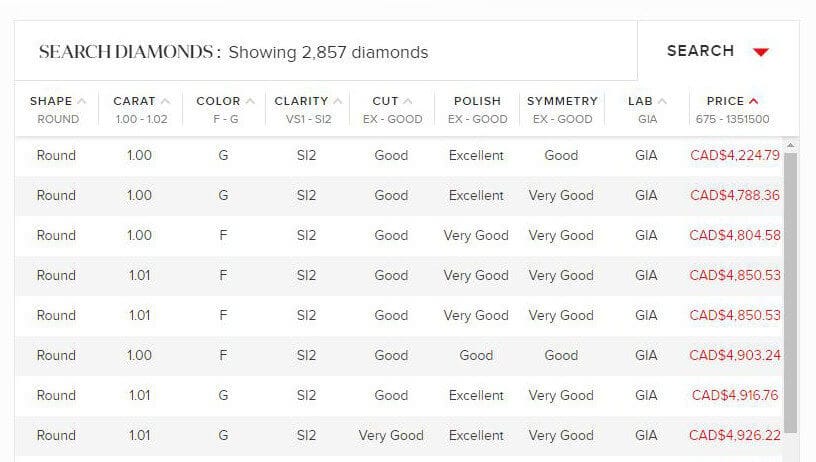Click the results list scrollbar thumb
Viewport: 816px width, 462px height.
point(790,292)
